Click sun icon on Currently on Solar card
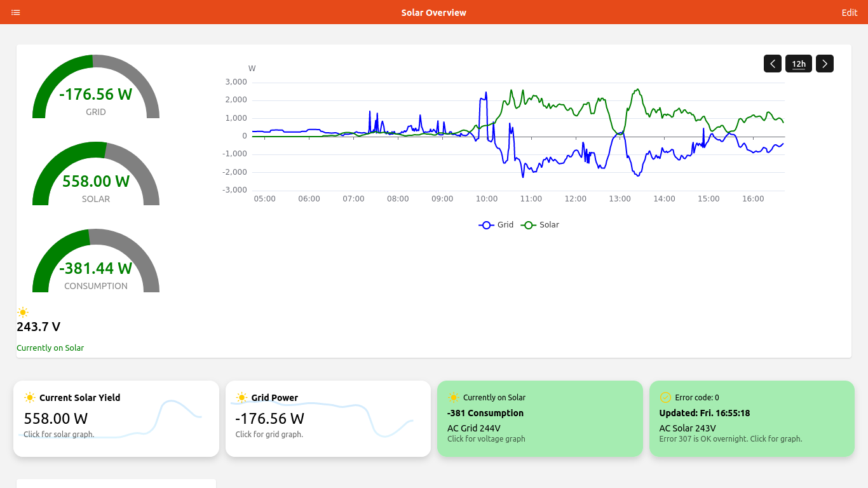 click(453, 398)
